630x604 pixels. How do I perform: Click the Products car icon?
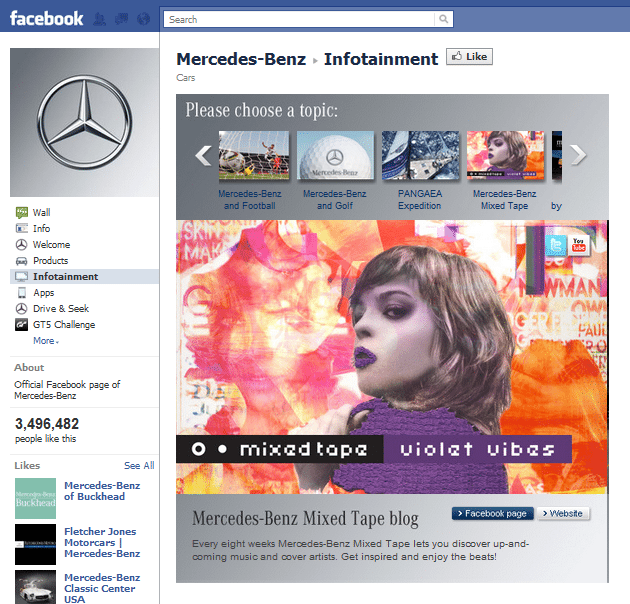(x=21, y=261)
